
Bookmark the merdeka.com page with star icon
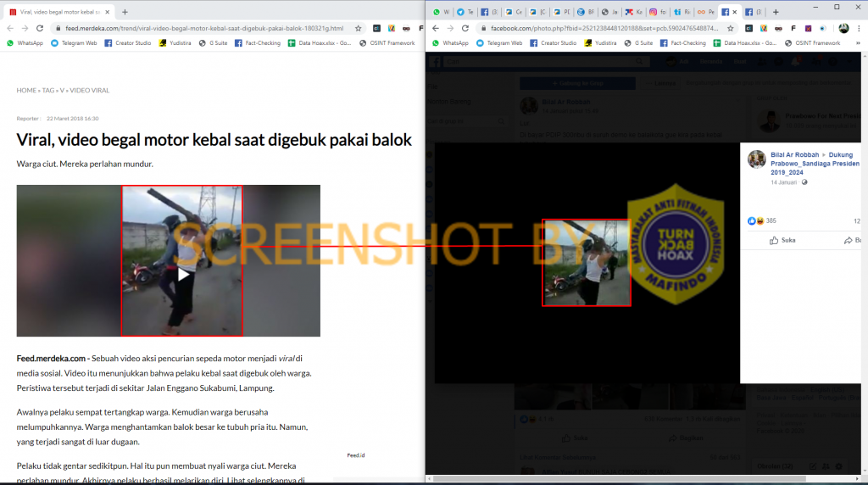pyautogui.click(x=359, y=28)
